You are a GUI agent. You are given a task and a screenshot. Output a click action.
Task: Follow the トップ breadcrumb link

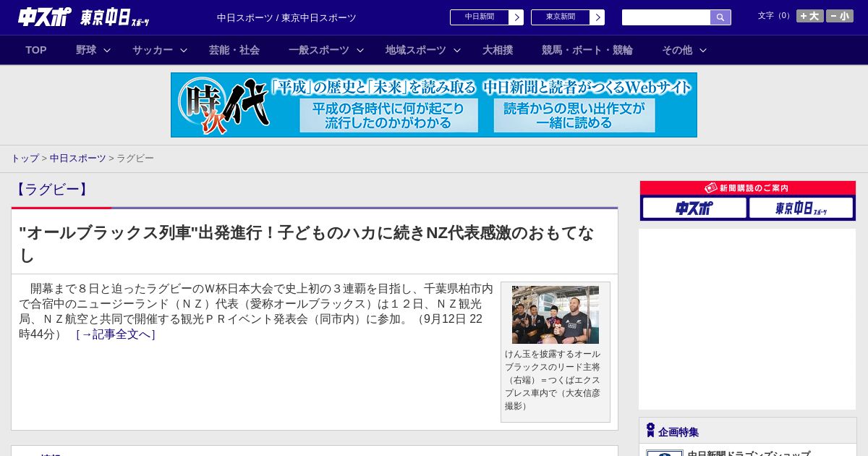point(25,158)
